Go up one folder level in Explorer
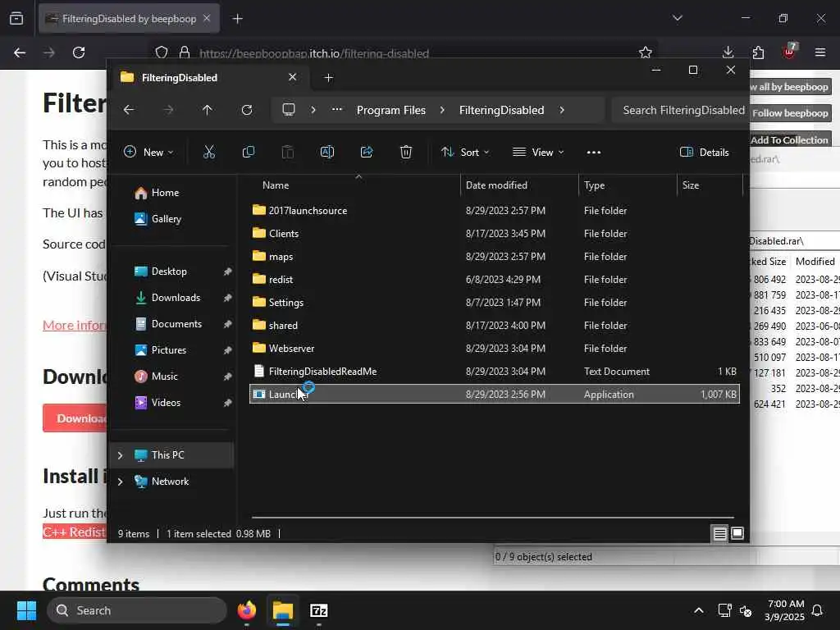Image resolution: width=840 pixels, height=630 pixels. coord(208,110)
